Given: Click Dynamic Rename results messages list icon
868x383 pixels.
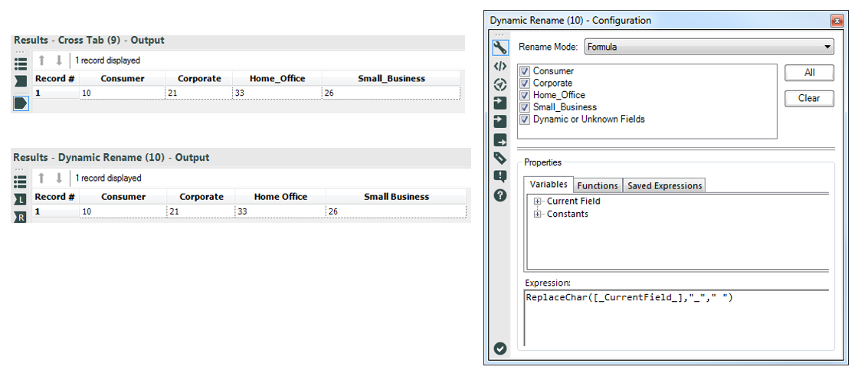Looking at the screenshot, I should click(x=21, y=181).
